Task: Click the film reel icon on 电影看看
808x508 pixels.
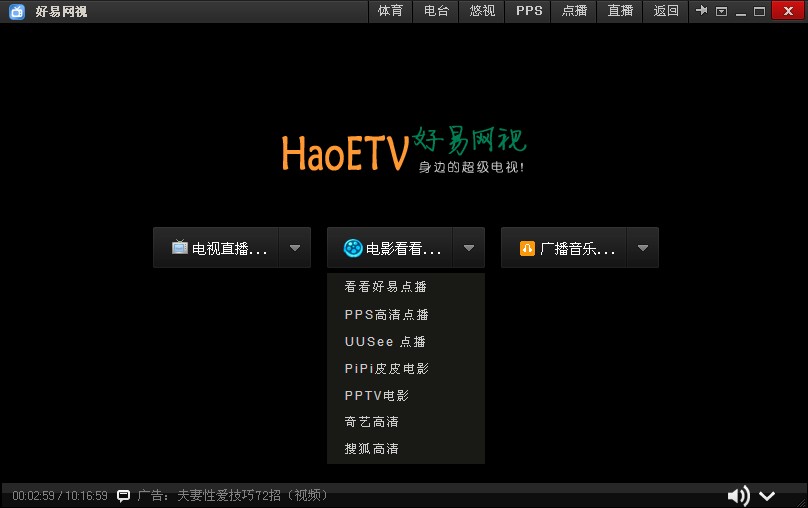Action: [353, 248]
